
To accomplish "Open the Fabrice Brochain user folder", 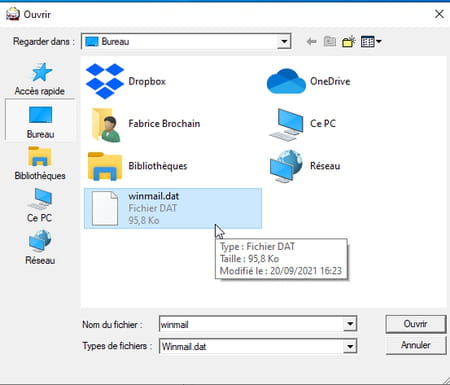I will (106, 125).
